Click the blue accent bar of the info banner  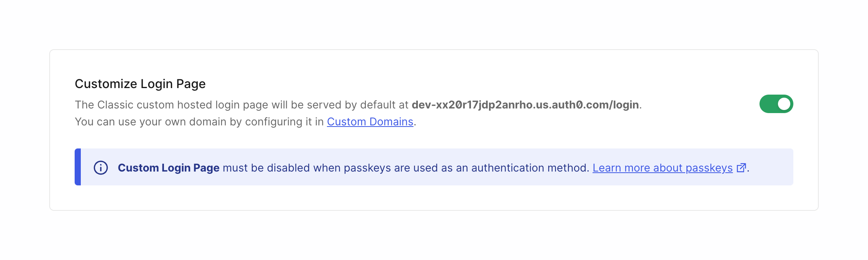[x=78, y=167]
